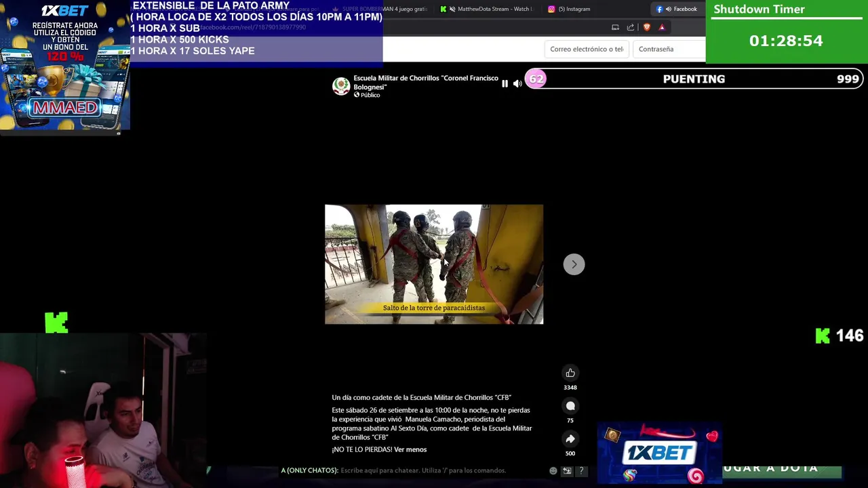
Task: Click the '1 HORA X 500 KICKS' text line
Action: [180, 39]
